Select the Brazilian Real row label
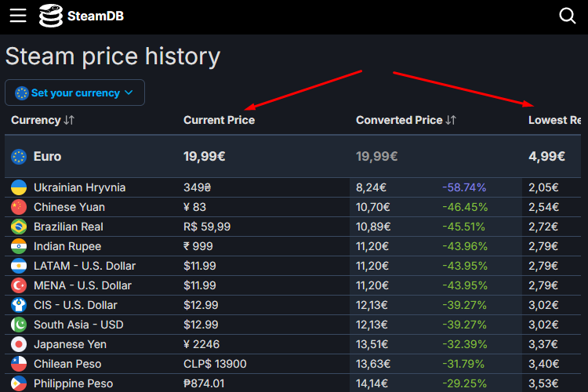 [68, 227]
